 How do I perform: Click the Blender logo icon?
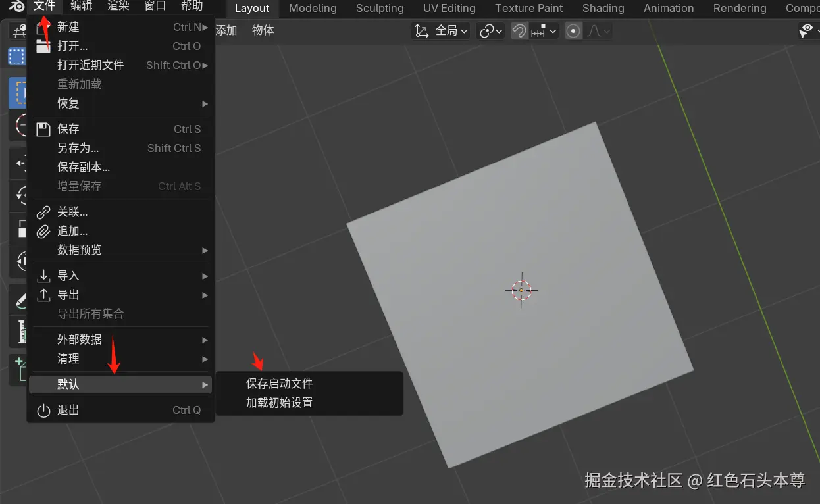17,7
